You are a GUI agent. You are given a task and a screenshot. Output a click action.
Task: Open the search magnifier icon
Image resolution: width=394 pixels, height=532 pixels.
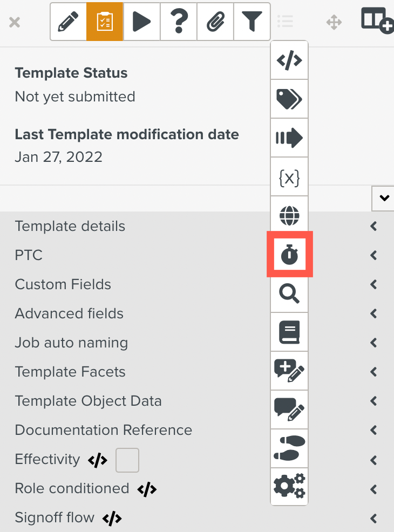coord(289,294)
